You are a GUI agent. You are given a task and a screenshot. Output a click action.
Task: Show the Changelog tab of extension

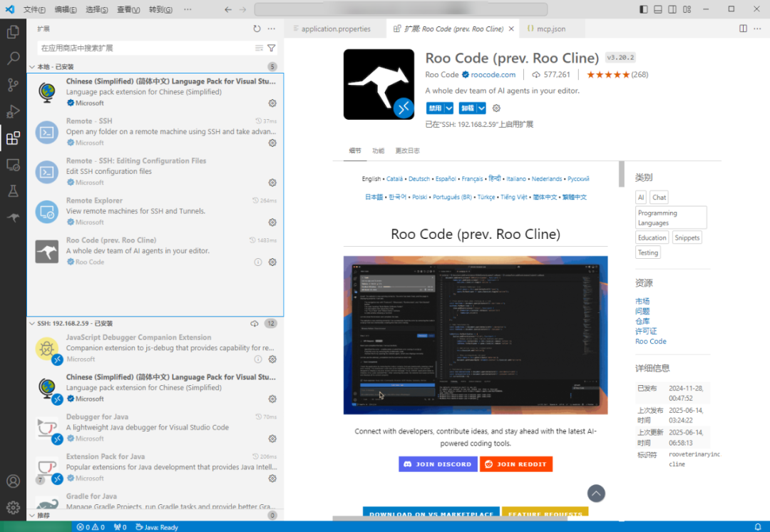408,150
